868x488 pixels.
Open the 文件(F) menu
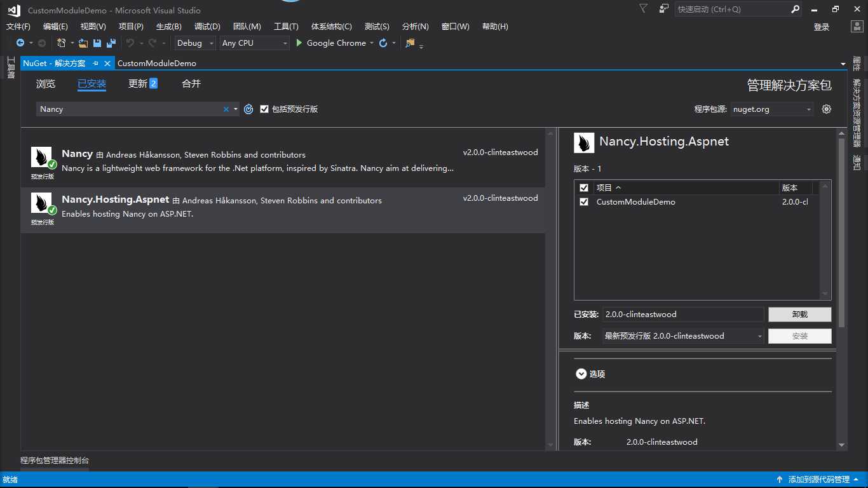pos(18,27)
